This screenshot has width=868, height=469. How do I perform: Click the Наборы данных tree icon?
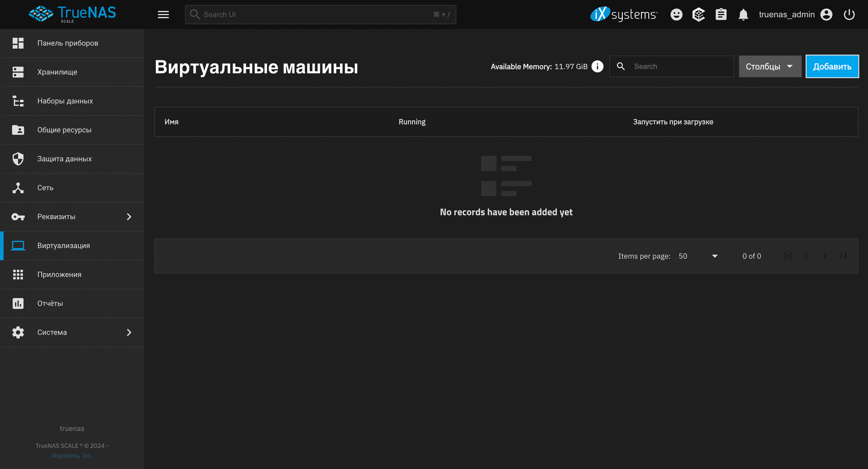18,101
